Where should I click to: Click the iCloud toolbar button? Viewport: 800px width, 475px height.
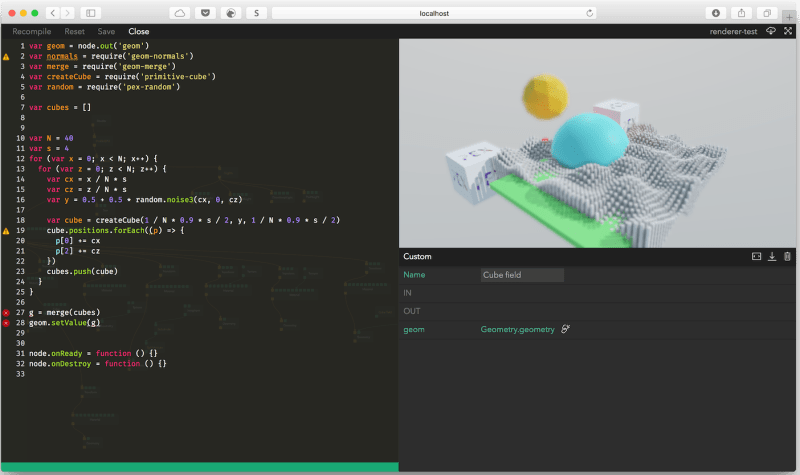[x=180, y=13]
